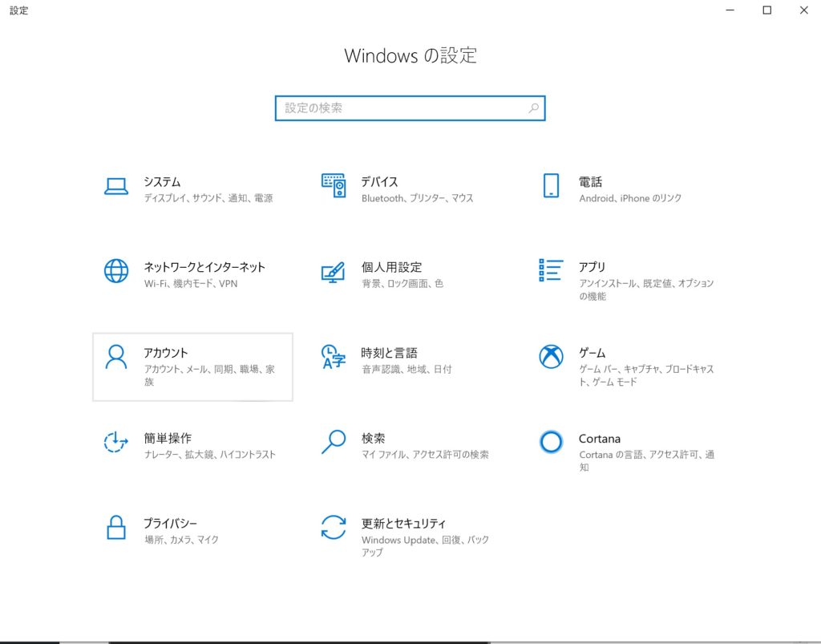The height and width of the screenshot is (644, 821).
Task: Open 時刻と言語 title
Action: click(x=390, y=352)
